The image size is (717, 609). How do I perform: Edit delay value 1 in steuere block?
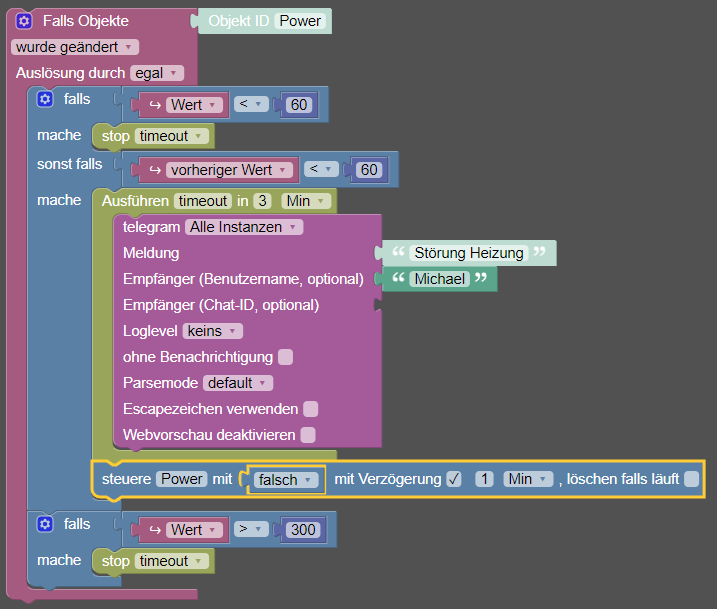484,479
